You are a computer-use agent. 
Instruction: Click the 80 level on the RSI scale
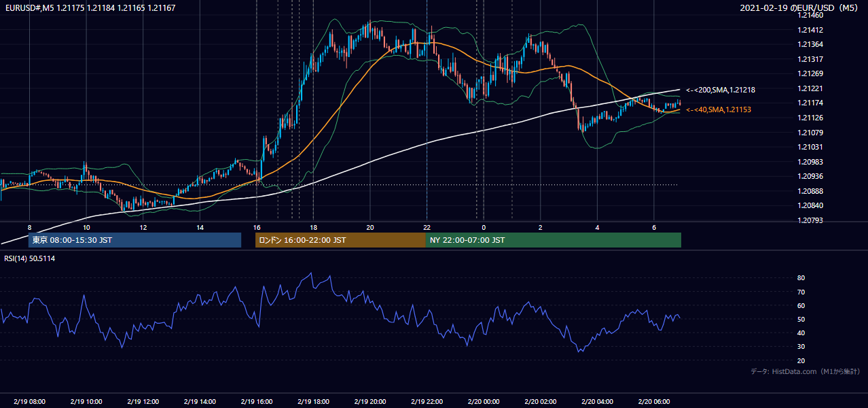801,278
